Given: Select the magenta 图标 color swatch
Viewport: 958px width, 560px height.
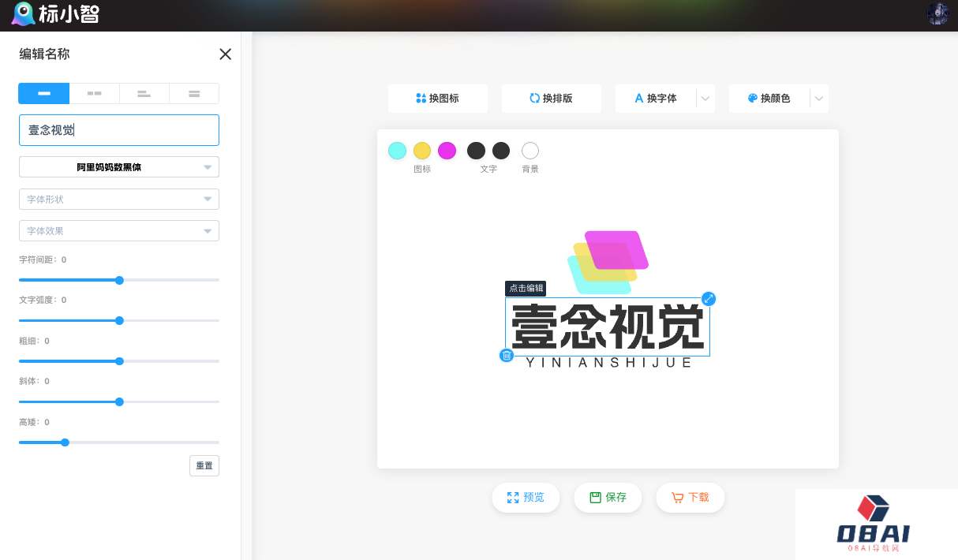Looking at the screenshot, I should (x=447, y=150).
